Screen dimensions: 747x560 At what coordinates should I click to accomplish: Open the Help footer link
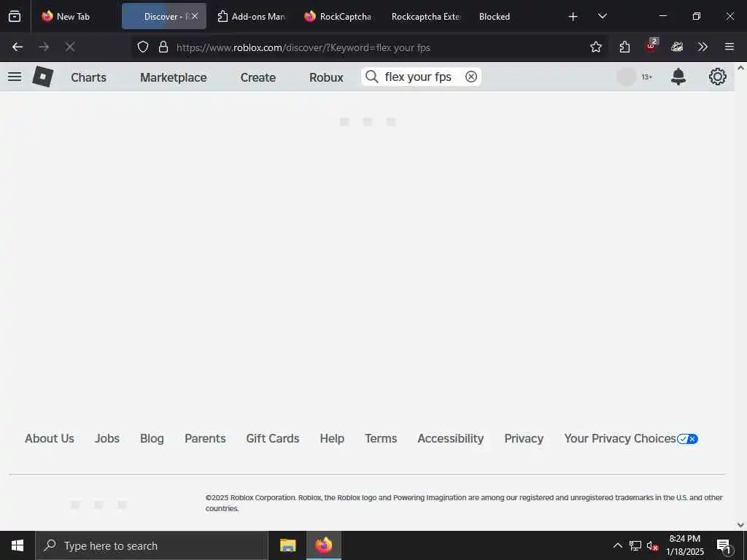[332, 438]
